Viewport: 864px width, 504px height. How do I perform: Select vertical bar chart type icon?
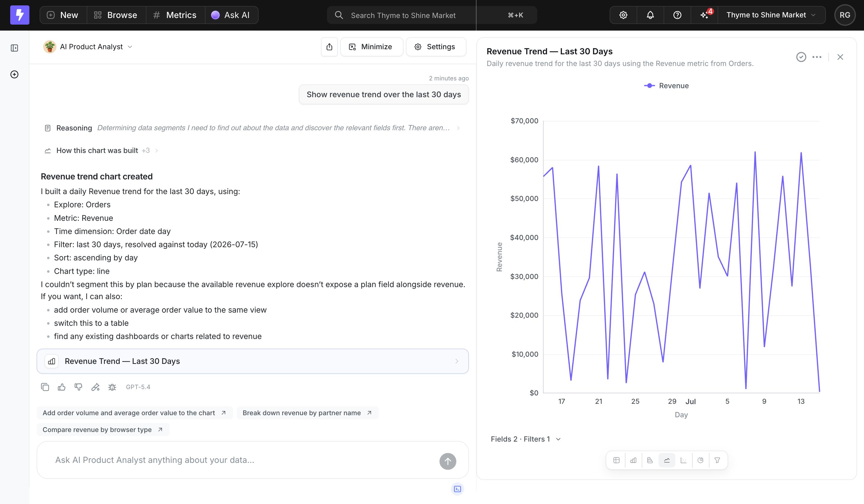[633, 460]
